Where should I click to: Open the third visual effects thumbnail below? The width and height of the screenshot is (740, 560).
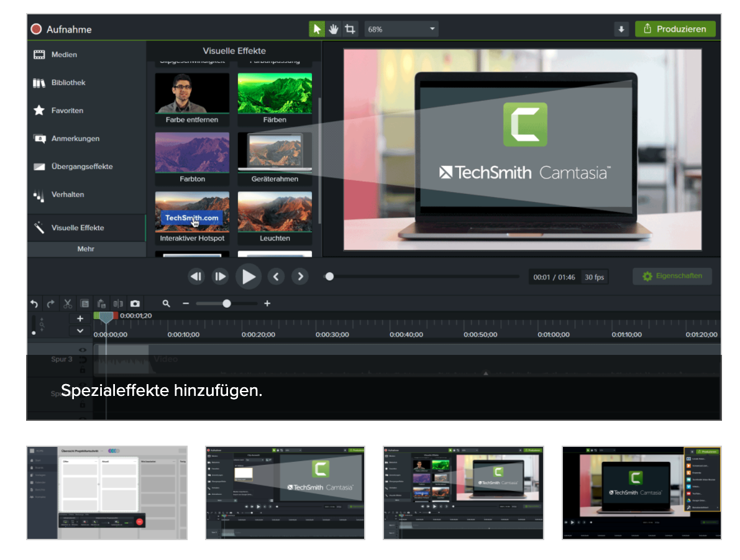[x=464, y=493]
